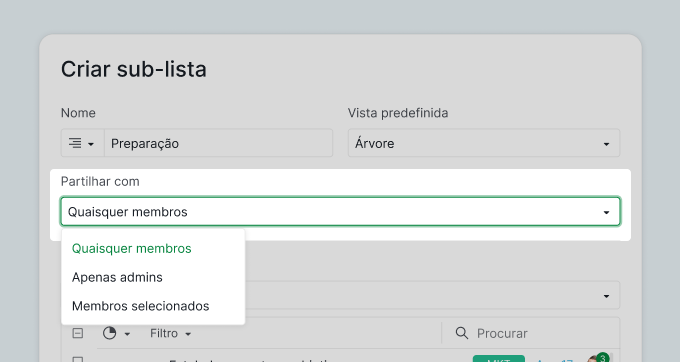Click the avatar with green 3 badge
This screenshot has height=362, width=680.
(598, 358)
